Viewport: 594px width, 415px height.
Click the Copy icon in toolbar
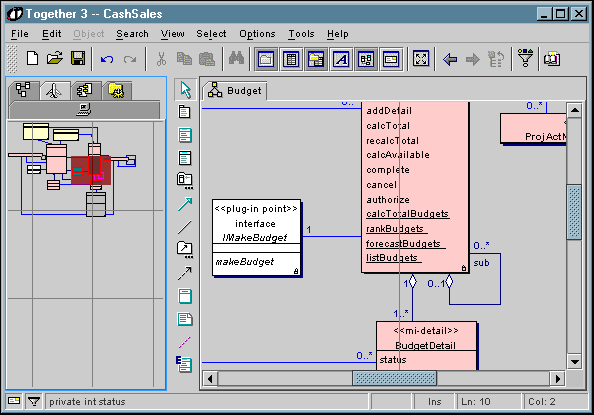pyautogui.click(x=184, y=59)
